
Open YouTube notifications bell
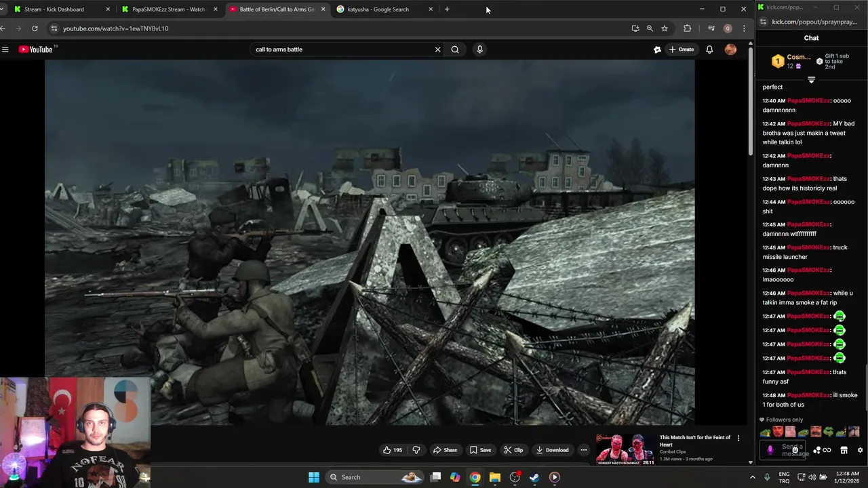[x=709, y=49]
